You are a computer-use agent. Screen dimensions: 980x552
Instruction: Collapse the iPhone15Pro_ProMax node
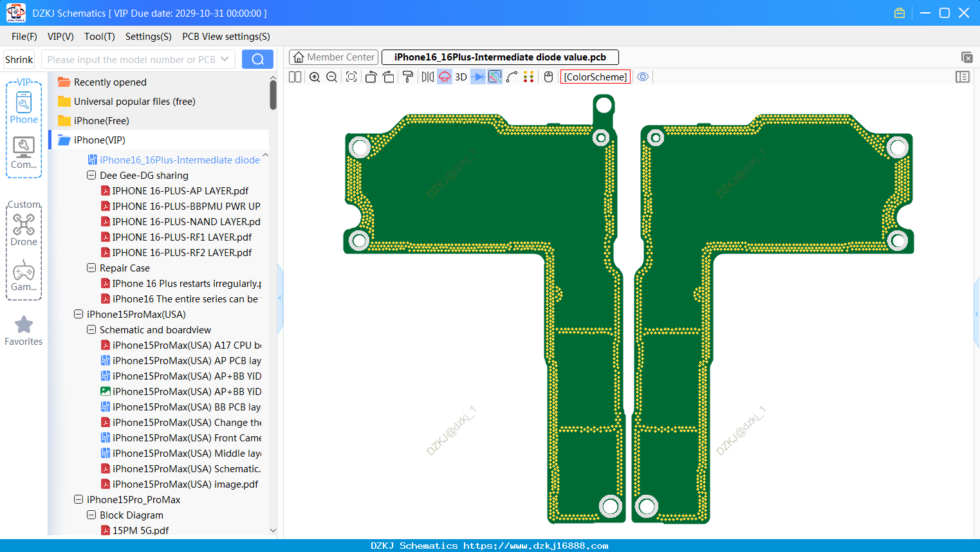click(x=79, y=499)
